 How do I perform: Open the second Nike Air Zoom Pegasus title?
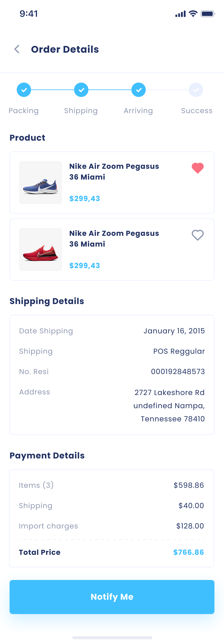114,239
